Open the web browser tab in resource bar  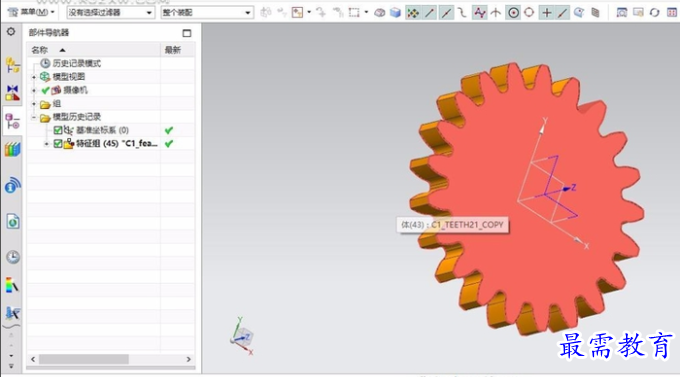(13, 222)
